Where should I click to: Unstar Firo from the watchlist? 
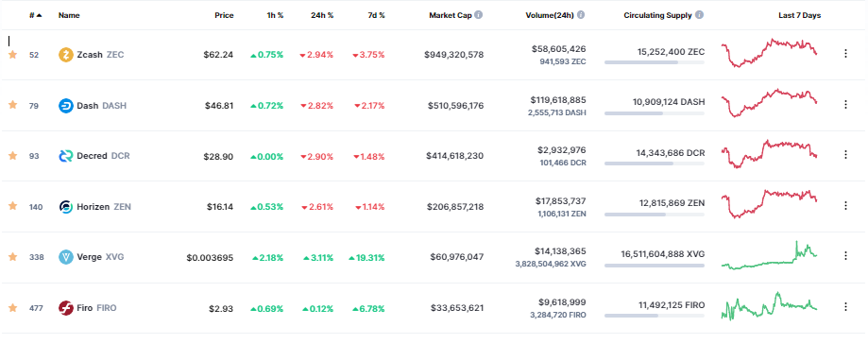tap(12, 307)
